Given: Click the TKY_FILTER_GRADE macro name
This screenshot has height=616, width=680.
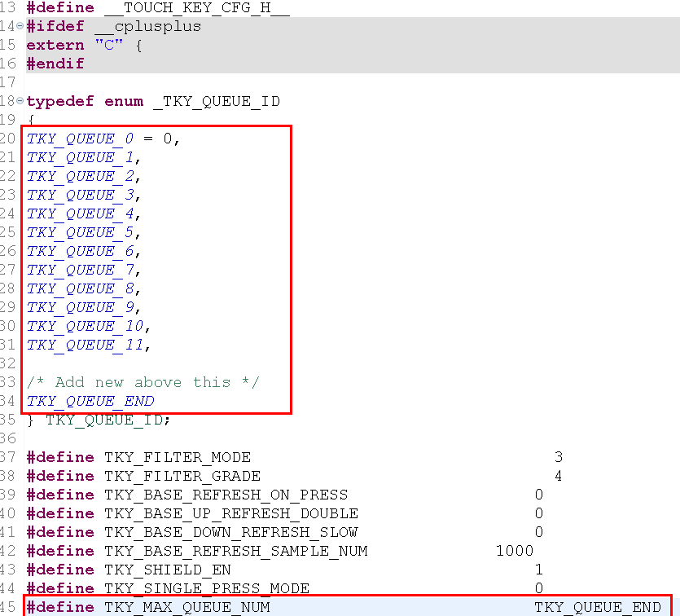Looking at the screenshot, I should click(x=182, y=477).
